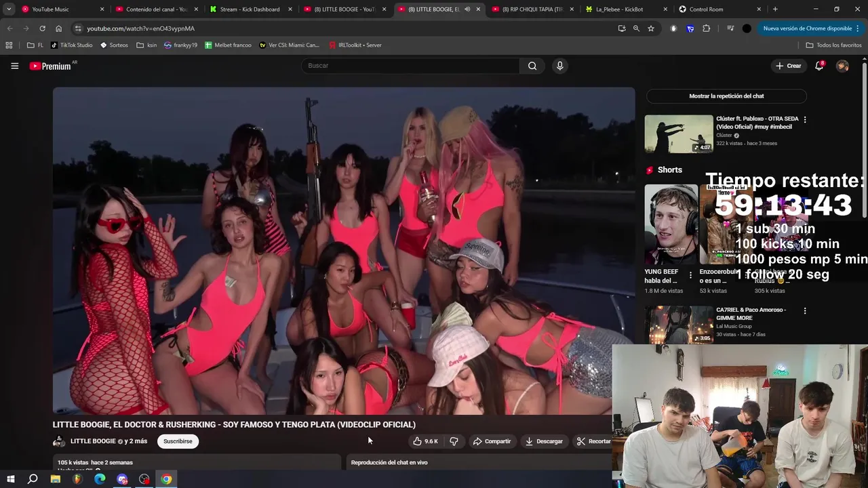Screen dimensions: 868x488
Task: Open a new Chrome tab
Action: pyautogui.click(x=775, y=9)
